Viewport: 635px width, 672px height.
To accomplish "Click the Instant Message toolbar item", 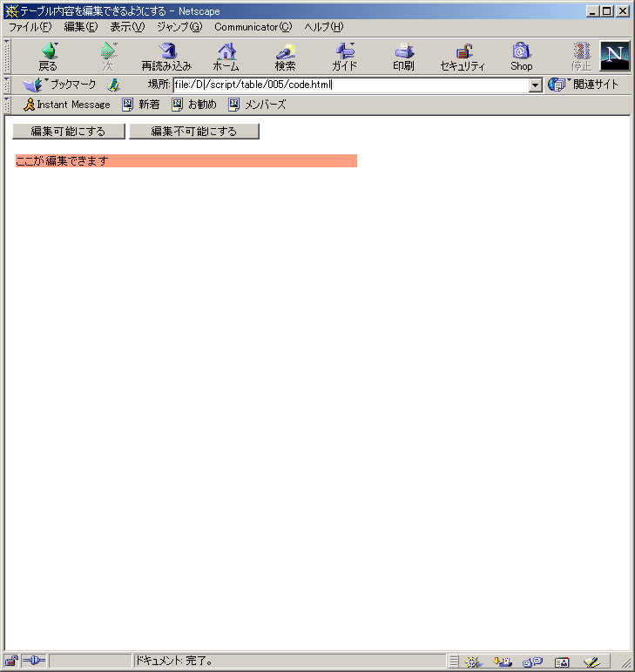I will coord(67,105).
